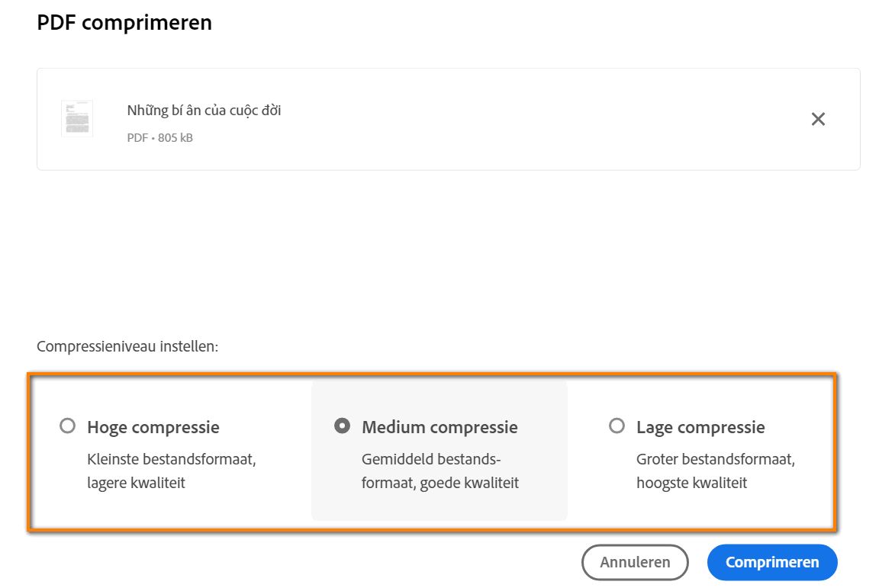The image size is (879, 588).
Task: Click the empty circle next to Hoge compressie
Action: point(67,426)
